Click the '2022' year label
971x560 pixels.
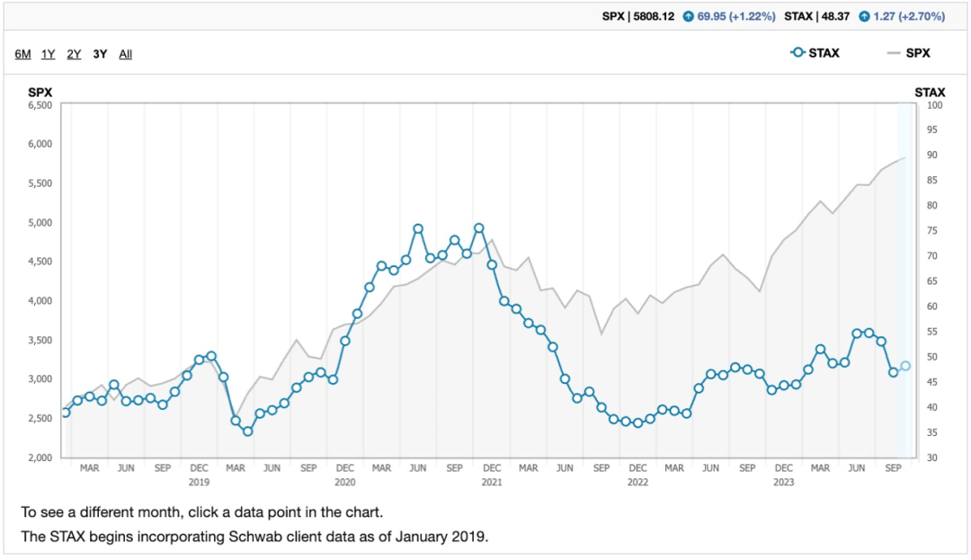click(637, 482)
